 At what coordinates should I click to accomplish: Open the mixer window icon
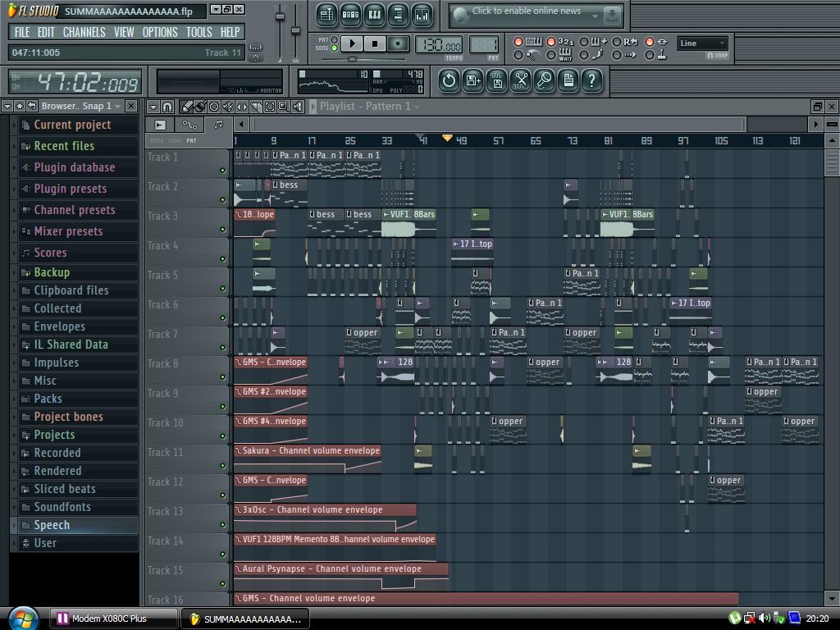[x=422, y=15]
